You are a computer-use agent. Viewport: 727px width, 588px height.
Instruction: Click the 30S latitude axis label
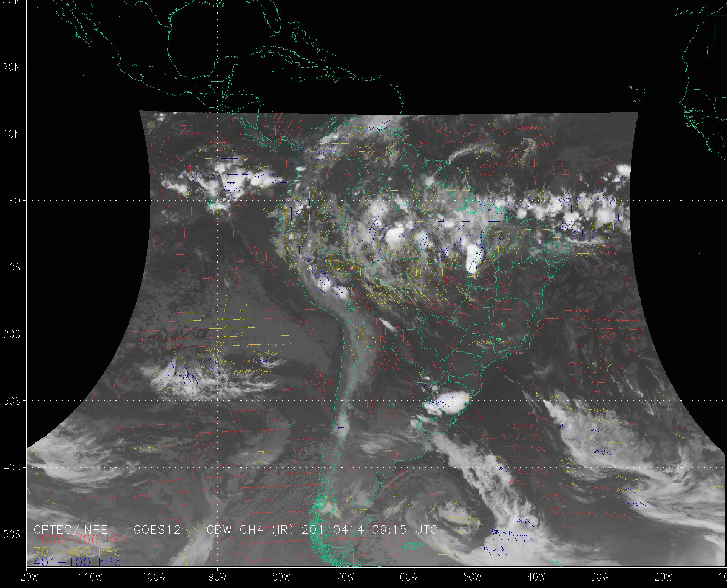pyautogui.click(x=12, y=402)
